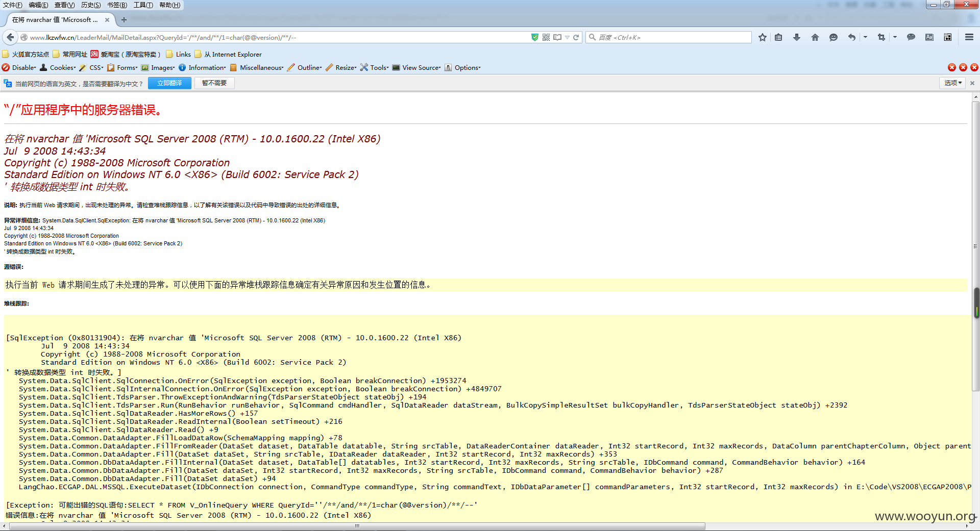Click the Aa font toolbar icon
Screen dimensions: 980x531
pyautogui.click(x=929, y=37)
